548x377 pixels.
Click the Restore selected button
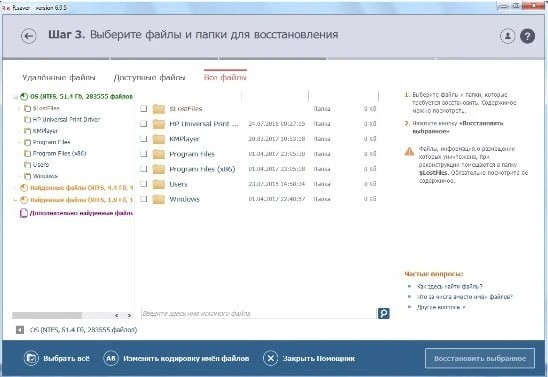[x=480, y=358]
